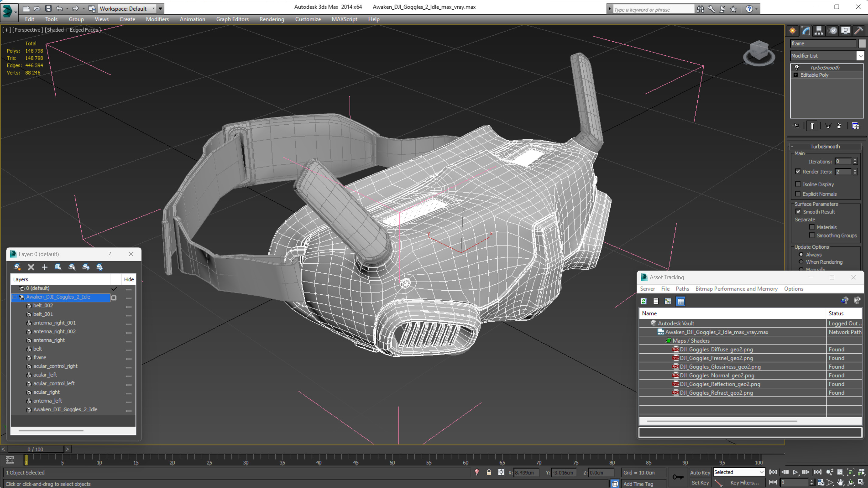Click the Undo arrow icon
Image resolution: width=868 pixels, height=488 pixels.
click(x=59, y=9)
